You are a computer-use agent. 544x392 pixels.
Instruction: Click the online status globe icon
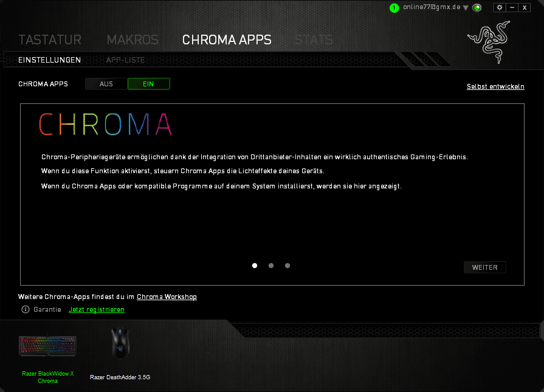pos(477,8)
